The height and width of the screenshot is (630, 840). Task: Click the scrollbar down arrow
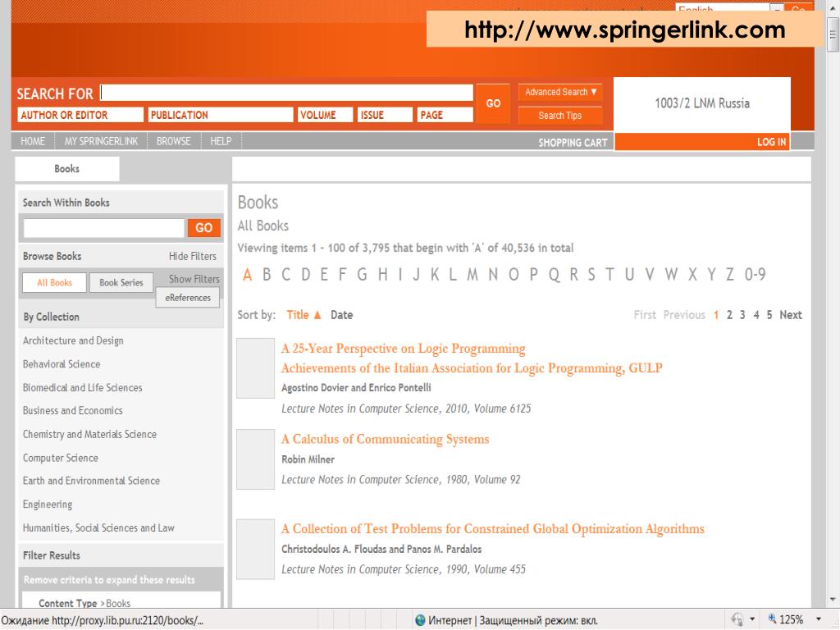pyautogui.click(x=833, y=600)
